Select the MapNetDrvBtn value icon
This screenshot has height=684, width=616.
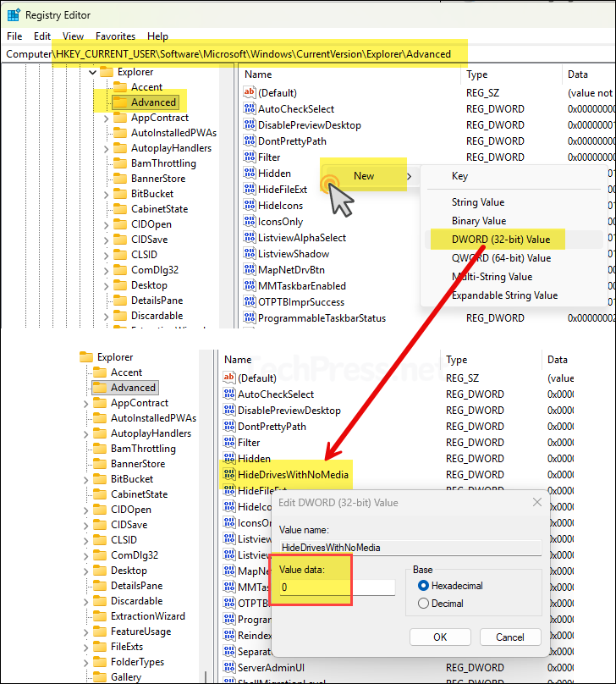click(250, 270)
